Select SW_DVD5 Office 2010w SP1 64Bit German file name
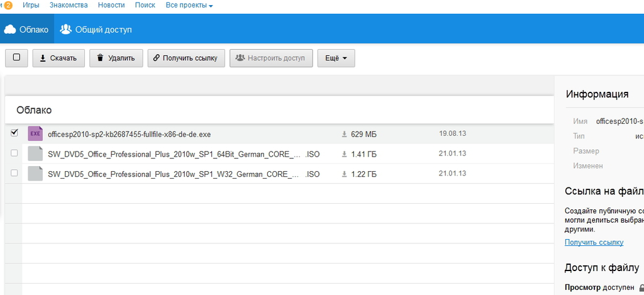This screenshot has height=295, width=644. coord(184,155)
